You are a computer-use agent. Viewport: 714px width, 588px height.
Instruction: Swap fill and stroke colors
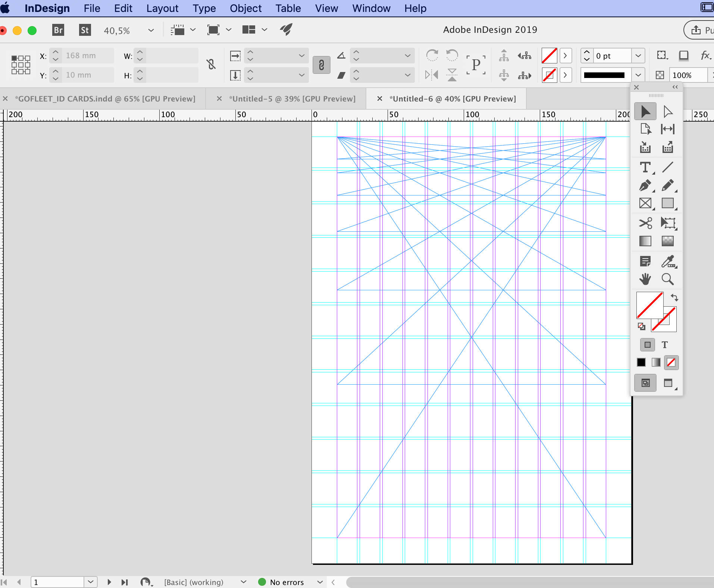(674, 298)
